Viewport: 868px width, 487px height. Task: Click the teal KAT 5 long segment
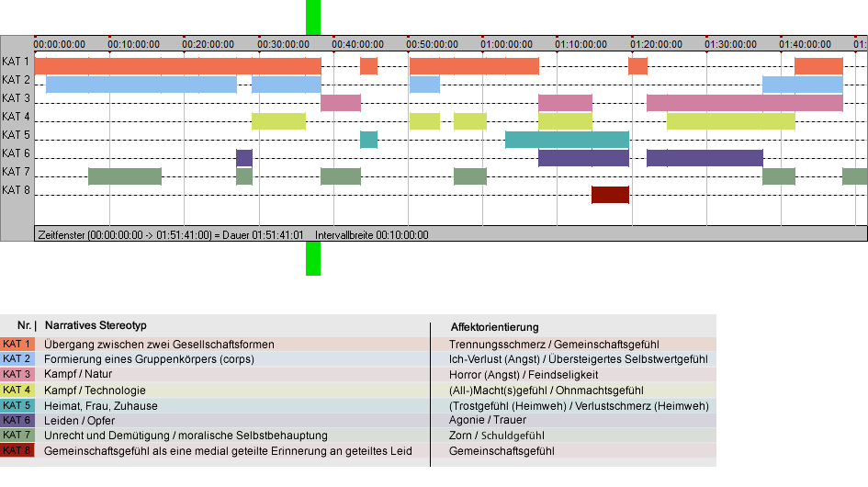567,140
